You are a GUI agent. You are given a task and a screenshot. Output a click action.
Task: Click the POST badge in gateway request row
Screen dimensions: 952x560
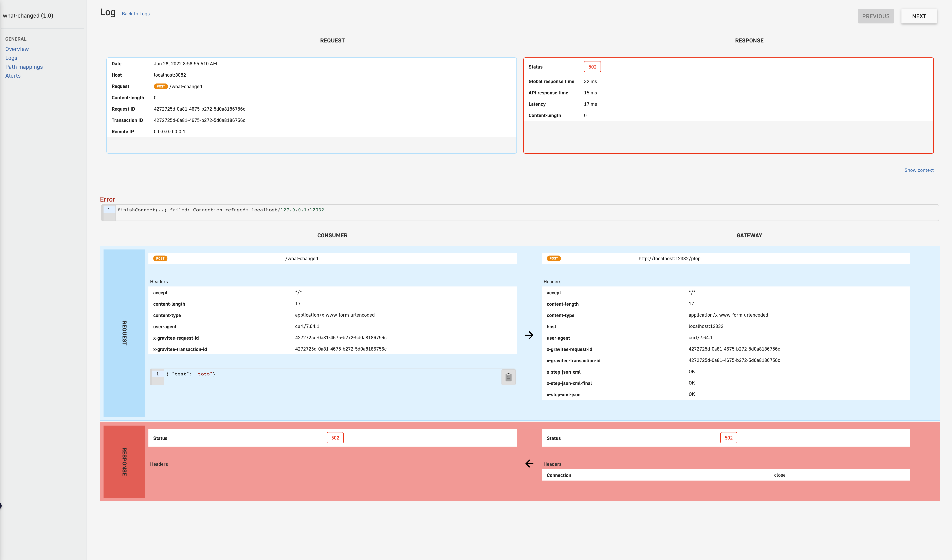(x=553, y=259)
